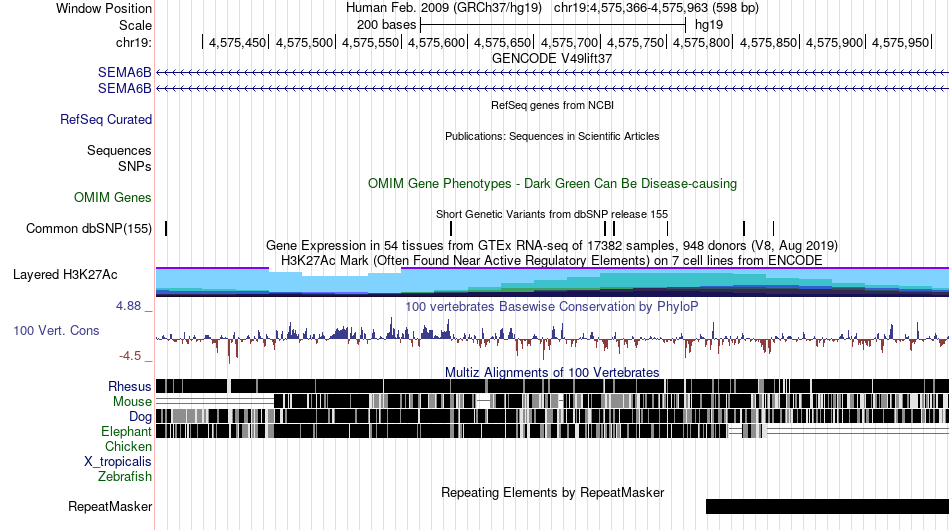Open OMIM Gene Phenotypes track title

pyautogui.click(x=552, y=184)
